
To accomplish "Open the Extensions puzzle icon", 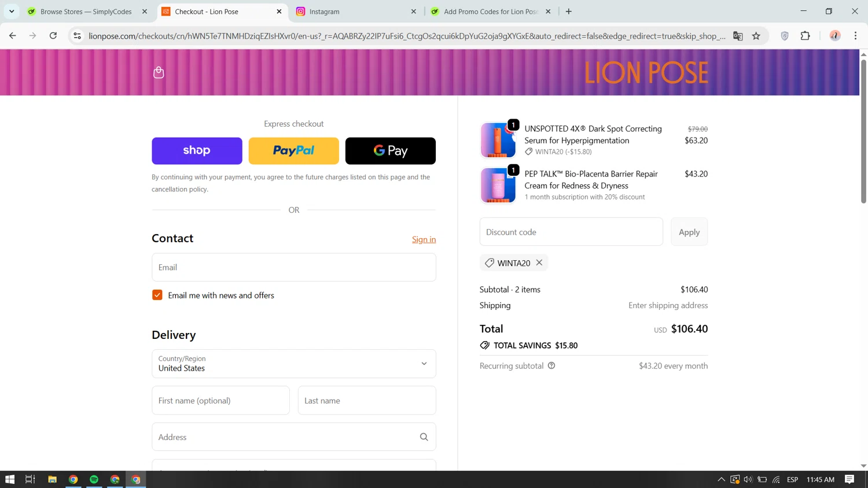I will point(805,36).
